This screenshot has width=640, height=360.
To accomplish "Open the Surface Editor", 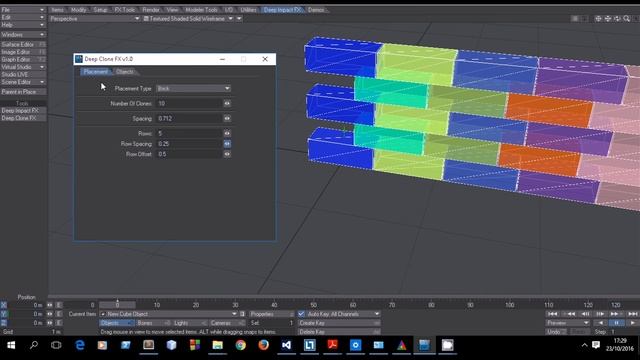I will (23, 44).
